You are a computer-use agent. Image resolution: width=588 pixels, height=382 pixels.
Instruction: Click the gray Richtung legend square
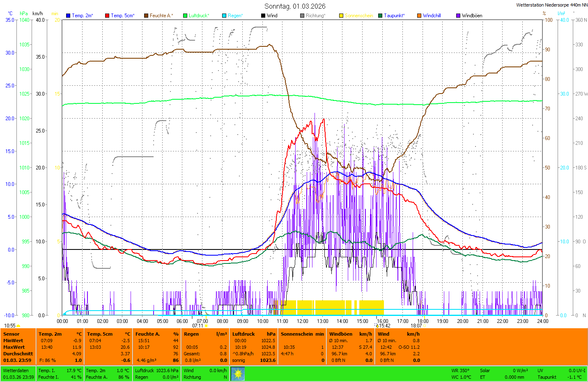(x=302, y=16)
